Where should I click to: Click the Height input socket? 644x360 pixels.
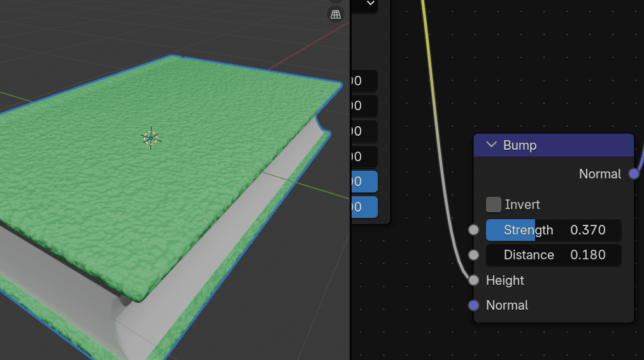(x=473, y=280)
